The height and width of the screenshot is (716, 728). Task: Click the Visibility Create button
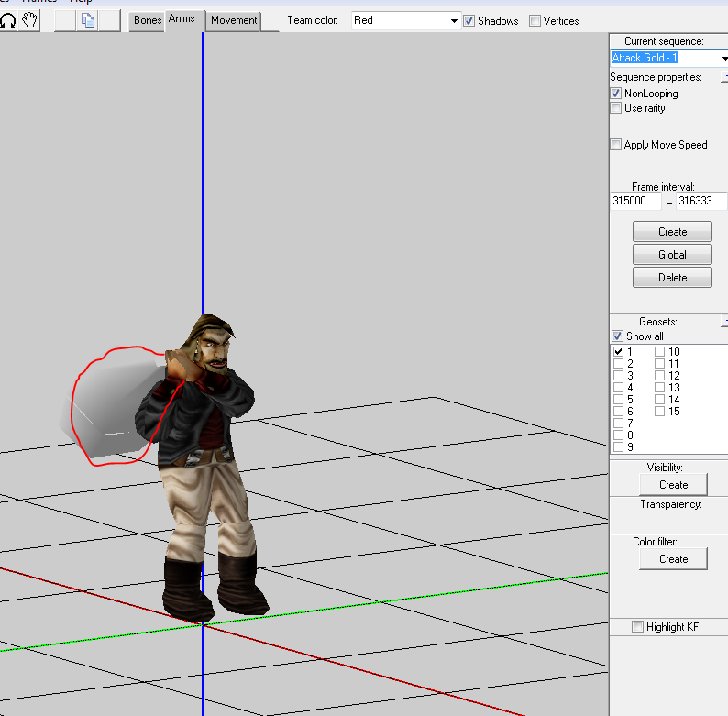click(x=673, y=485)
